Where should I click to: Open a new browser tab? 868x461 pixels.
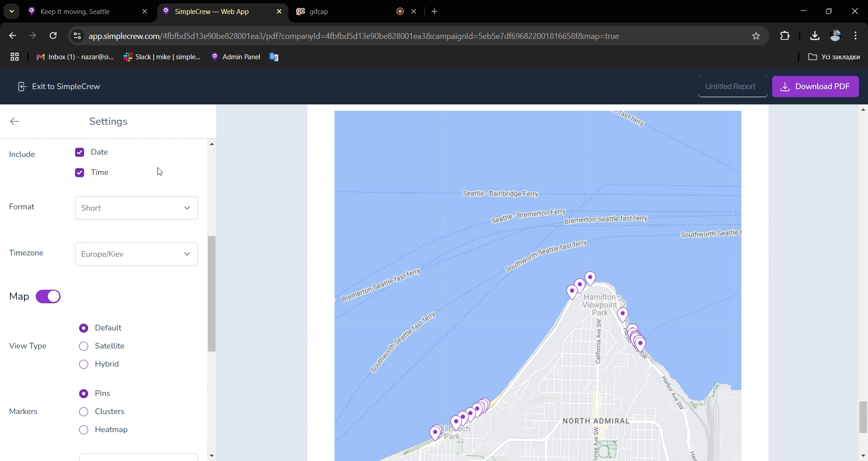click(434, 11)
